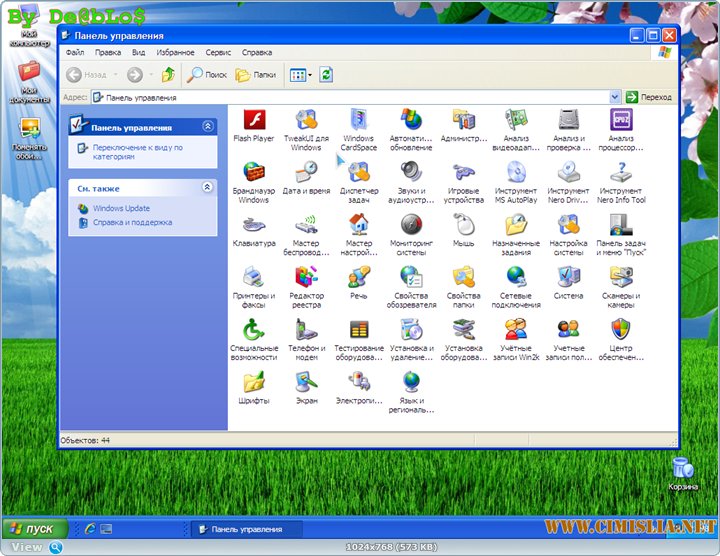The width and height of the screenshot is (720, 556).
Task: Open the Система applet
Action: pyautogui.click(x=568, y=277)
